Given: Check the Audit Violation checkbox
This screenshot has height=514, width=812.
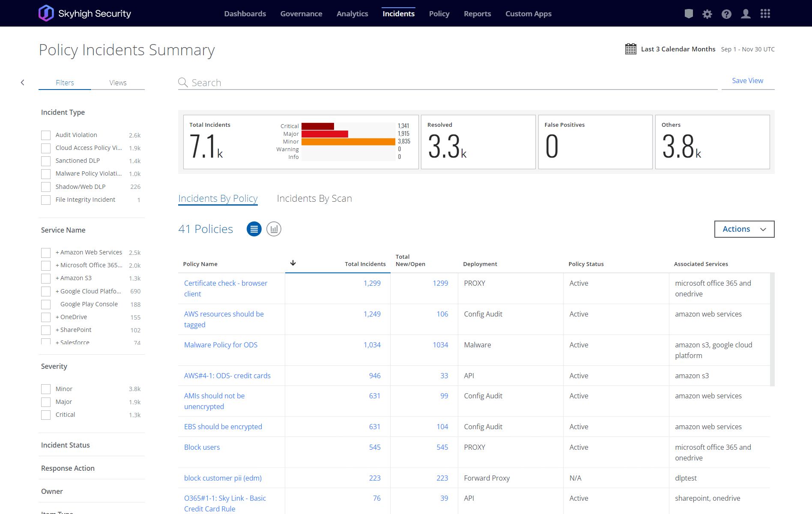Looking at the screenshot, I should pos(46,135).
